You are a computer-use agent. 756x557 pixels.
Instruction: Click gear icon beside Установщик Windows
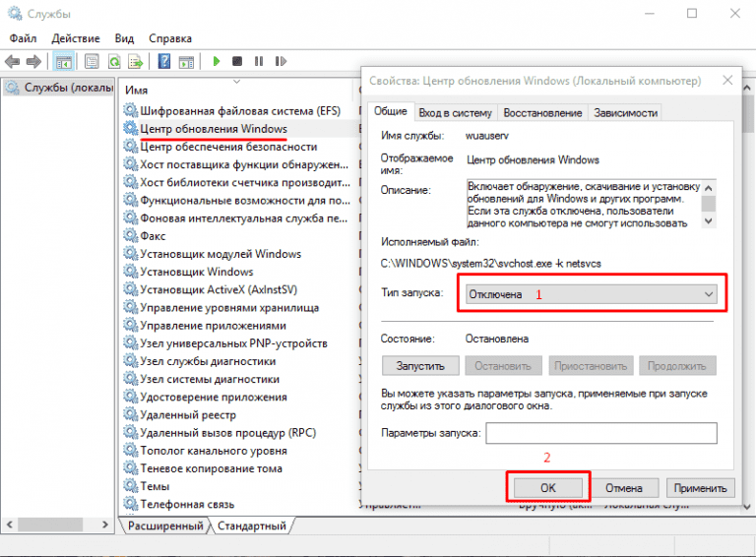tap(131, 272)
